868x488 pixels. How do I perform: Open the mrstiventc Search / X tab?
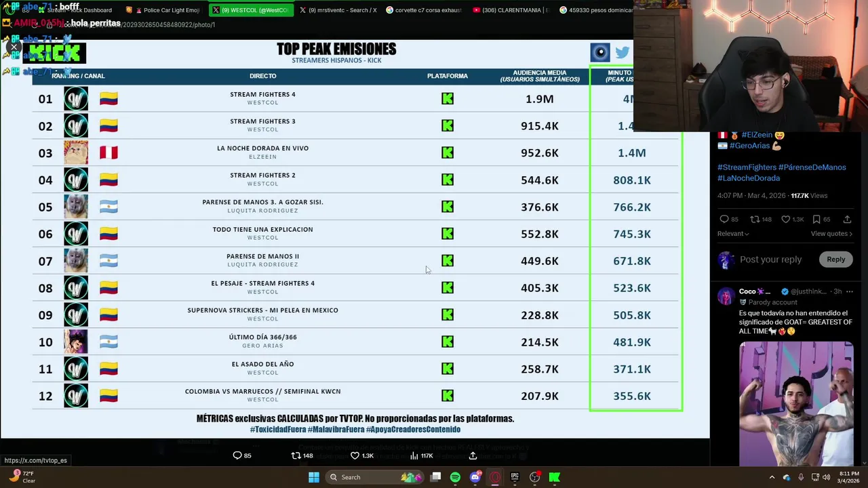pyautogui.click(x=338, y=10)
